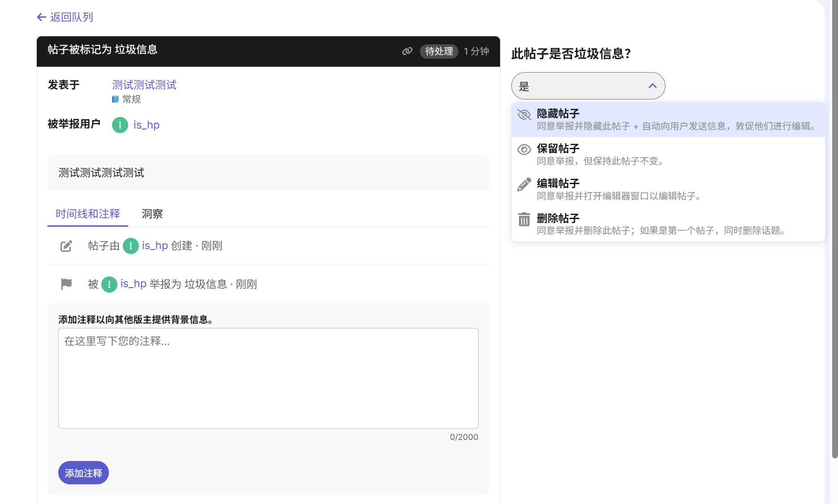
Task: Click the 发表于 label
Action: tap(64, 85)
